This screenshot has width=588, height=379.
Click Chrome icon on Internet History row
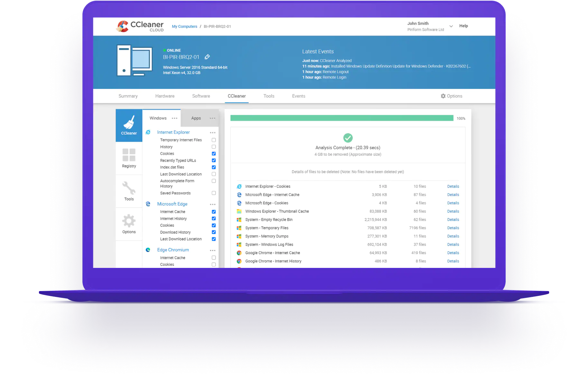pos(239,261)
